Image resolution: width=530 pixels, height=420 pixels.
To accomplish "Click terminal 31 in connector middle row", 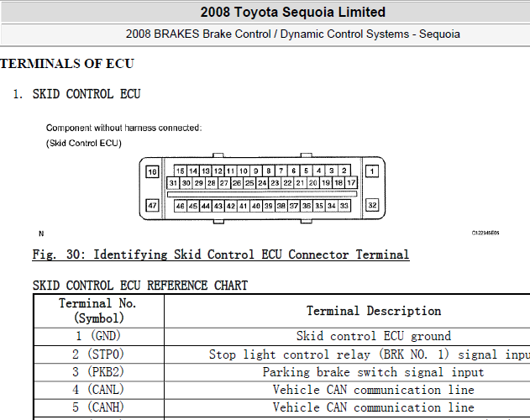I will click(x=173, y=183).
